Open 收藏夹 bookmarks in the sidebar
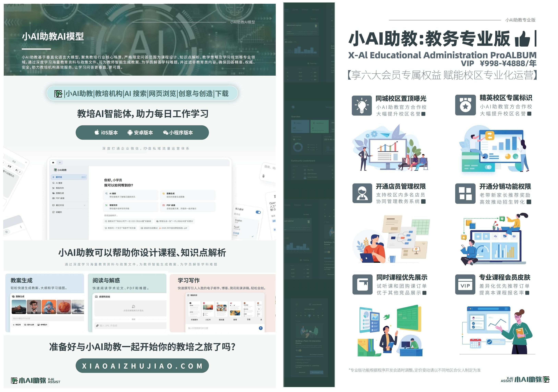Screen dimensions: 558x392 (x=59, y=212)
